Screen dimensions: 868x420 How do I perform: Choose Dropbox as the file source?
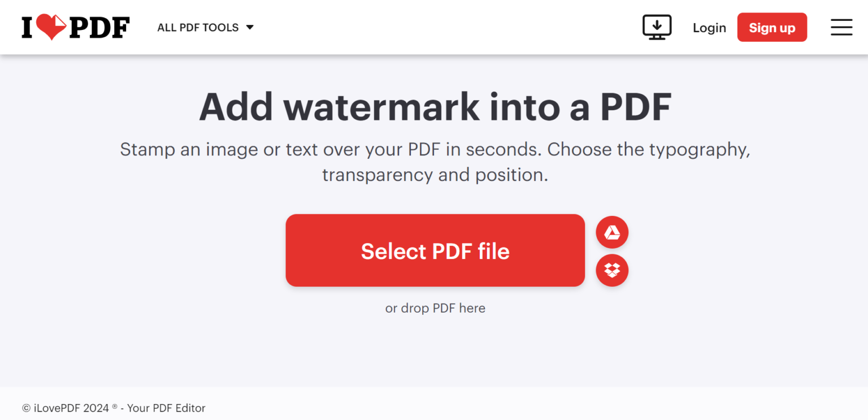tap(612, 270)
